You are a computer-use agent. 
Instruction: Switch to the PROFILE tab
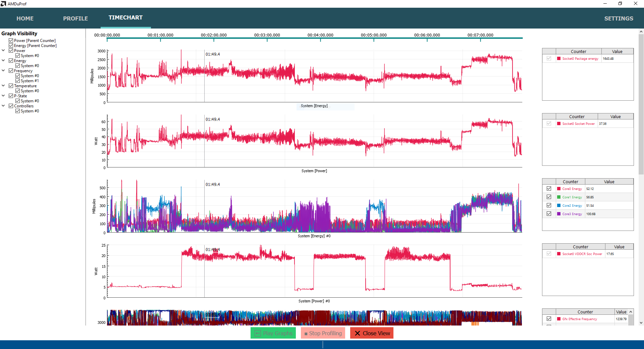(75, 18)
